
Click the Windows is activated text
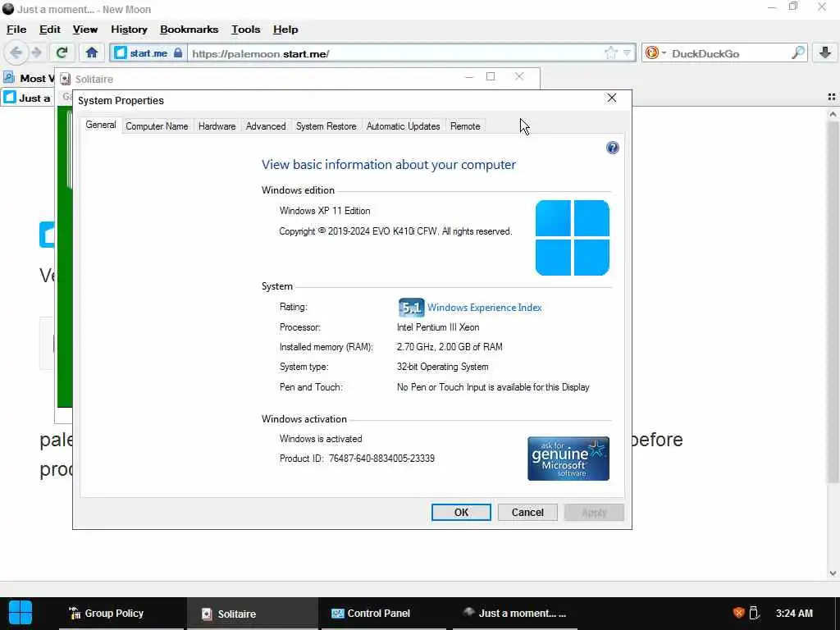(321, 439)
